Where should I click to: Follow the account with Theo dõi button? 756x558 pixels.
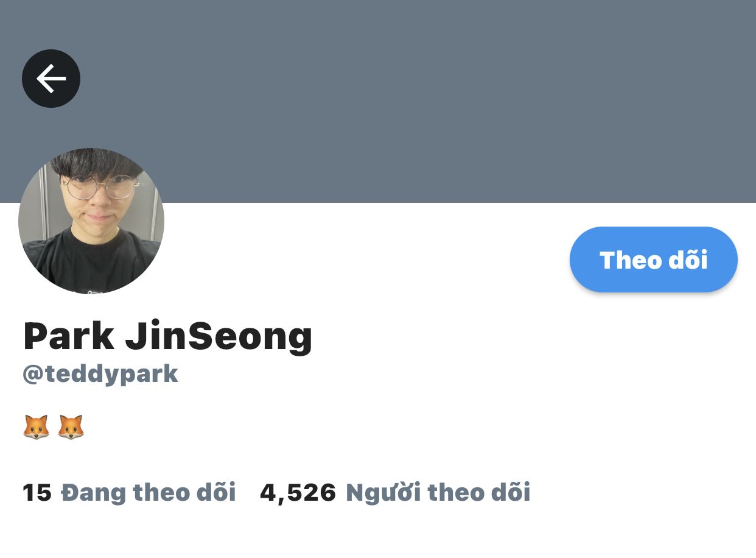pyautogui.click(x=654, y=260)
